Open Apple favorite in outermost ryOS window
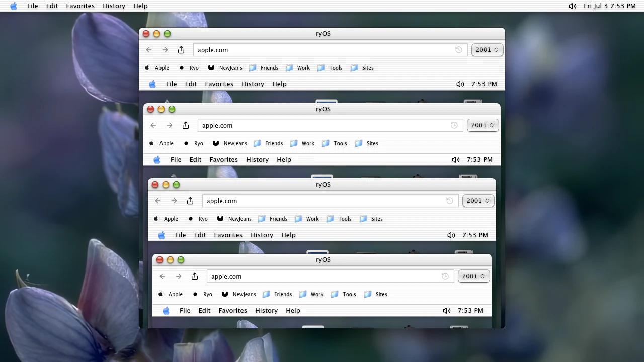Viewport: 644px width, 362px height. (156, 68)
